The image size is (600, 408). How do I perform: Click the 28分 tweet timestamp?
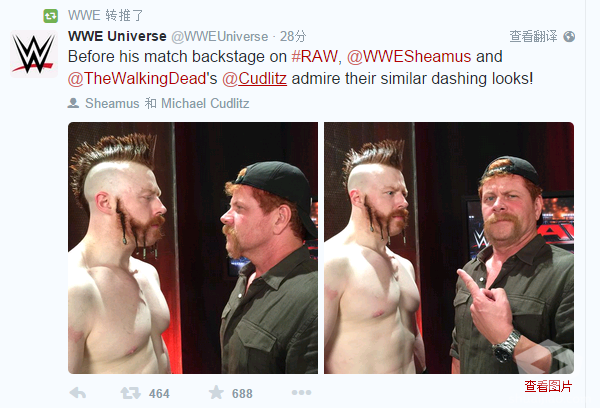pos(293,36)
